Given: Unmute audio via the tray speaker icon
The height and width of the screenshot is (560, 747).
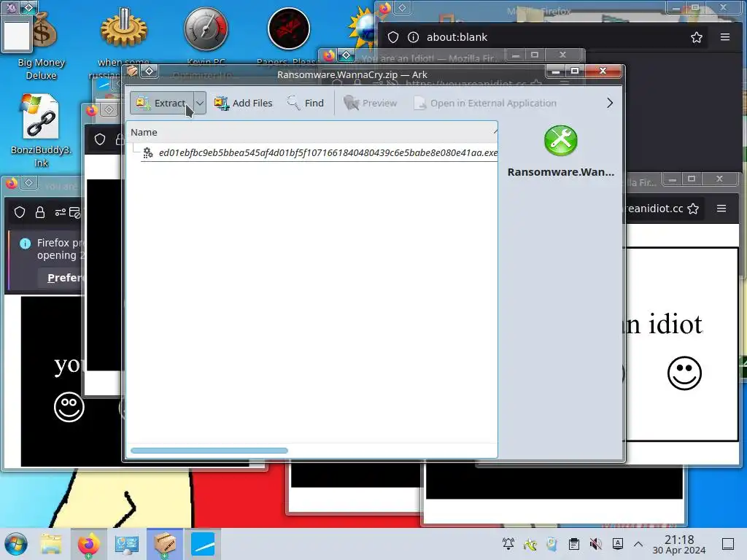Looking at the screenshot, I should (x=596, y=544).
